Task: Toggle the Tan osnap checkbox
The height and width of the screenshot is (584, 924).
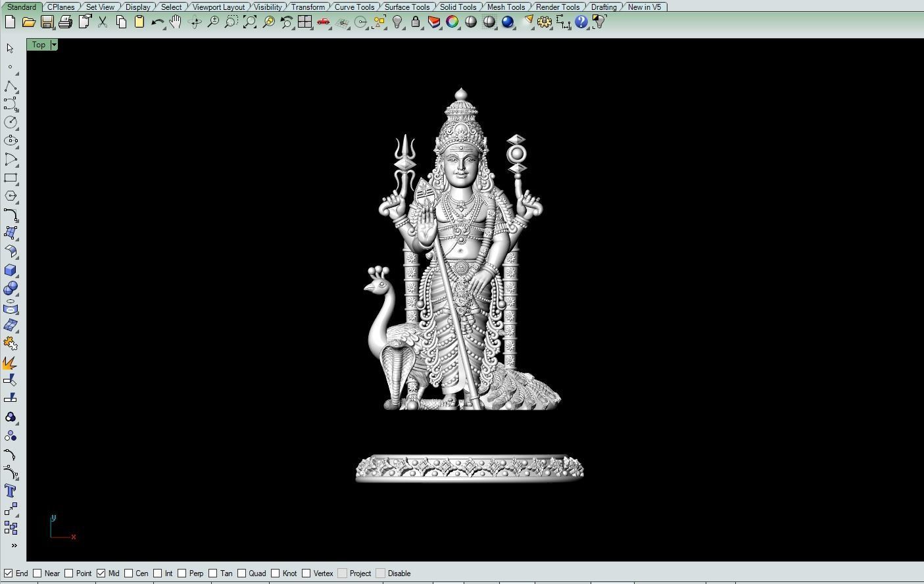Action: tap(213, 573)
